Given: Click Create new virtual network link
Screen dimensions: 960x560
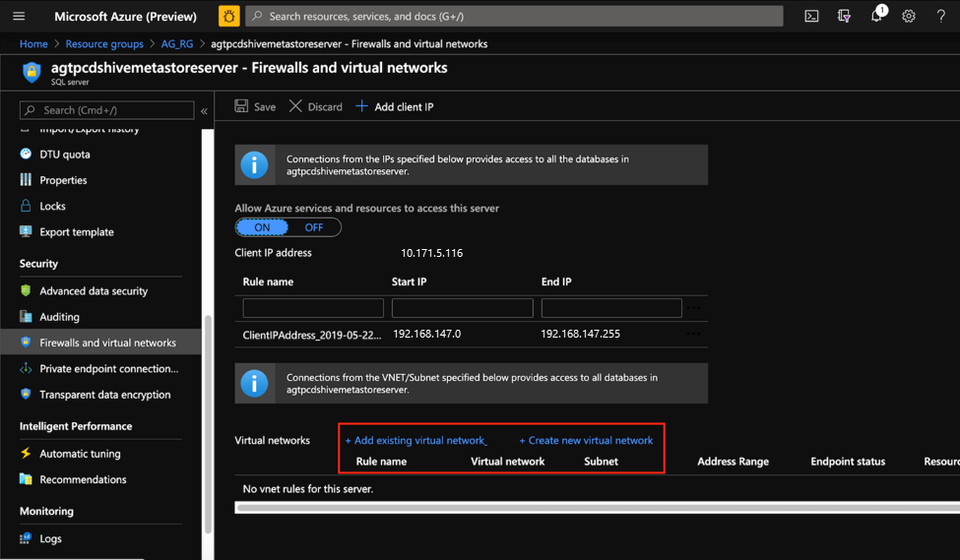Looking at the screenshot, I should point(586,440).
